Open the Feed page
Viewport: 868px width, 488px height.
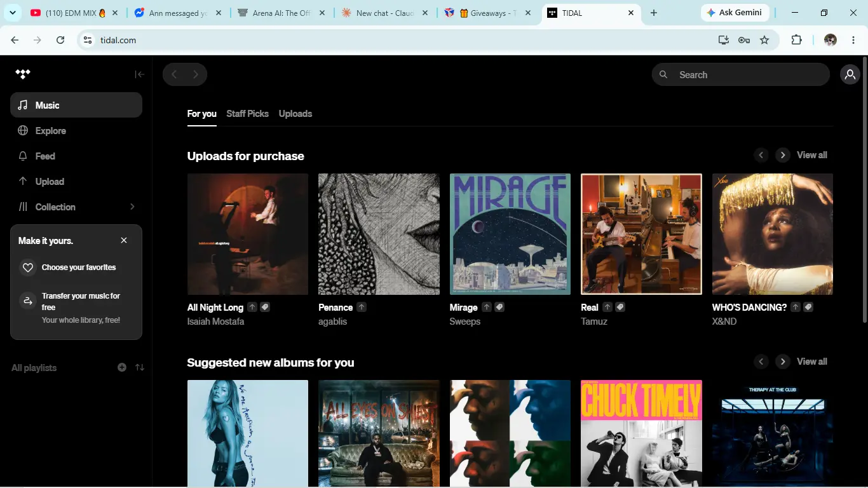[x=76, y=156]
